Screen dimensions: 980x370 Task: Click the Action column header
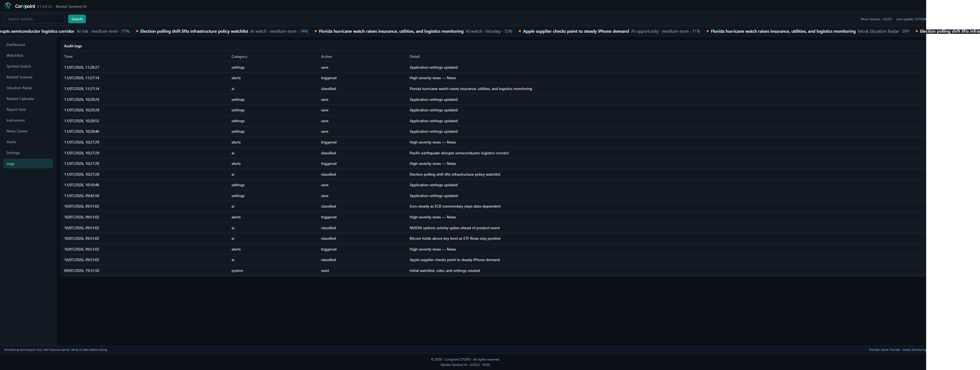pos(326,56)
